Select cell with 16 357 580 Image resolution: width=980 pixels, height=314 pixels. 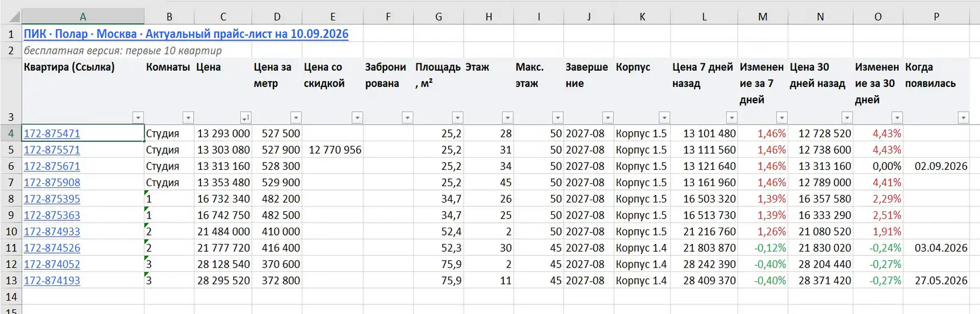pyautogui.click(x=820, y=198)
